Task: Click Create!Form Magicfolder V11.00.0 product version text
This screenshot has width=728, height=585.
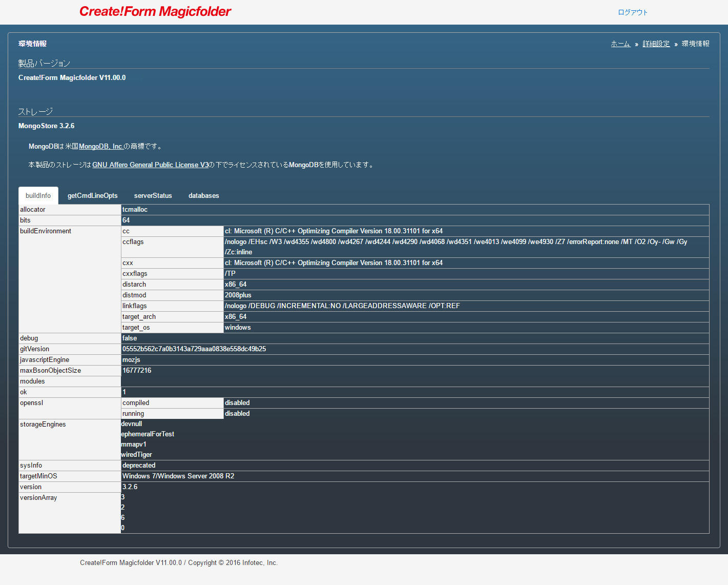Action: pos(72,77)
